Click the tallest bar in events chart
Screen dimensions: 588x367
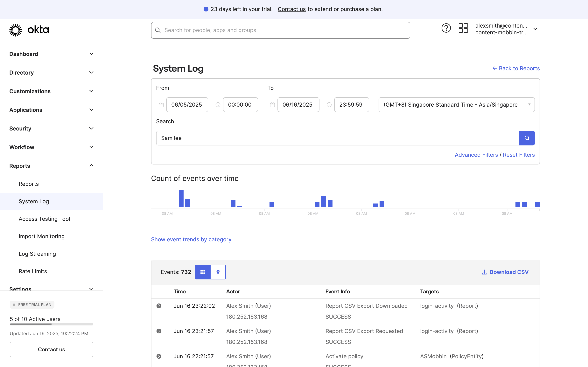click(181, 198)
